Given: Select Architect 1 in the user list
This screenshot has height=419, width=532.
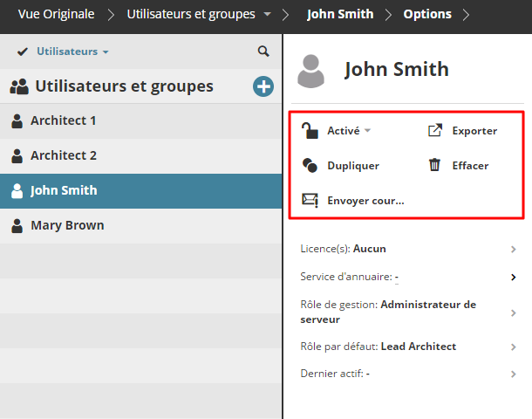Looking at the screenshot, I should pyautogui.click(x=64, y=120).
